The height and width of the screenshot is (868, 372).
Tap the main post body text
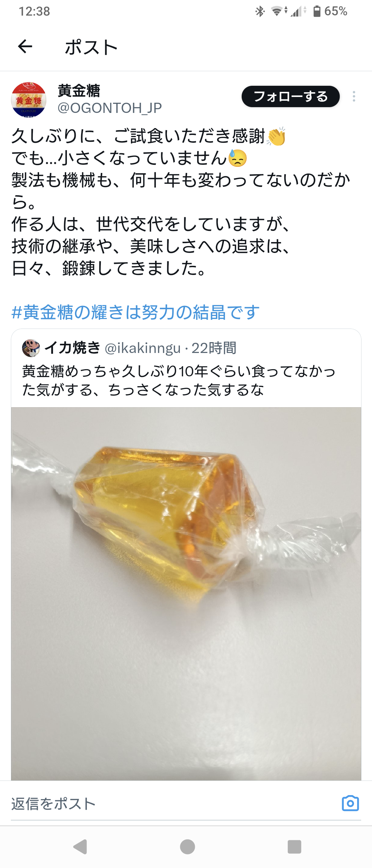(x=181, y=202)
